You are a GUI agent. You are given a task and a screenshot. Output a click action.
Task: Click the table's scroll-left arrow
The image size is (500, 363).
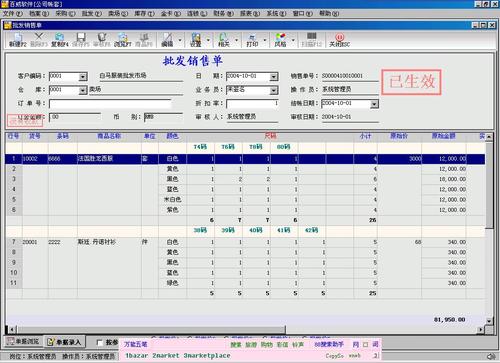tap(11, 330)
